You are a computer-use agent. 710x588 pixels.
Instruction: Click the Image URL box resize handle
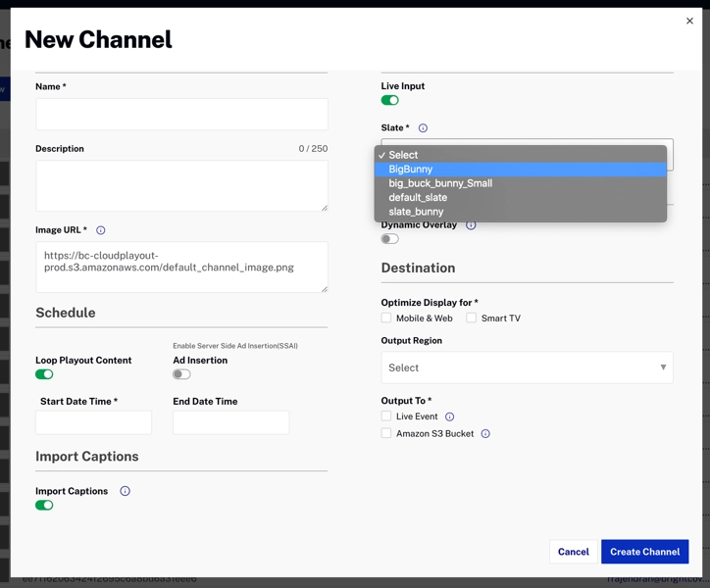325,289
